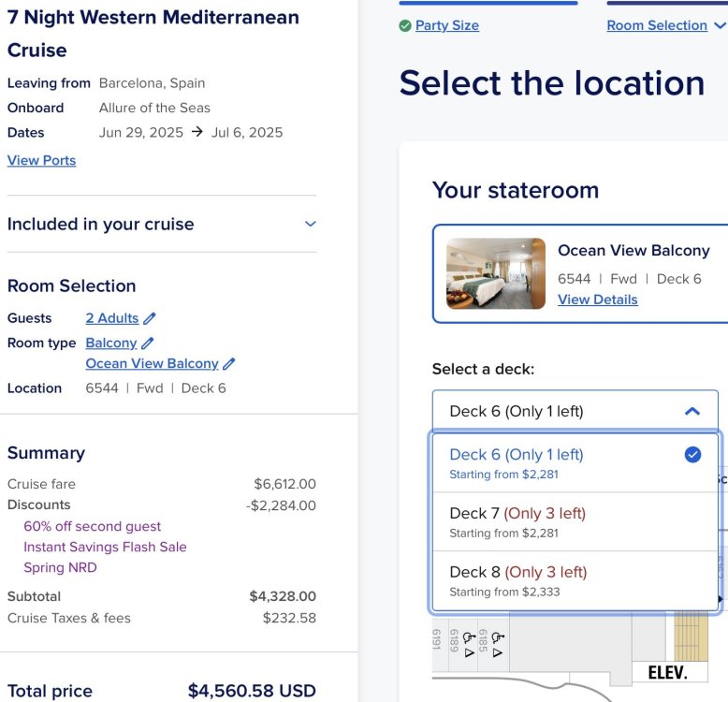Click the Ocean View Balcony stateroom photo
Screen dimensions: 728x702
tap(496, 273)
